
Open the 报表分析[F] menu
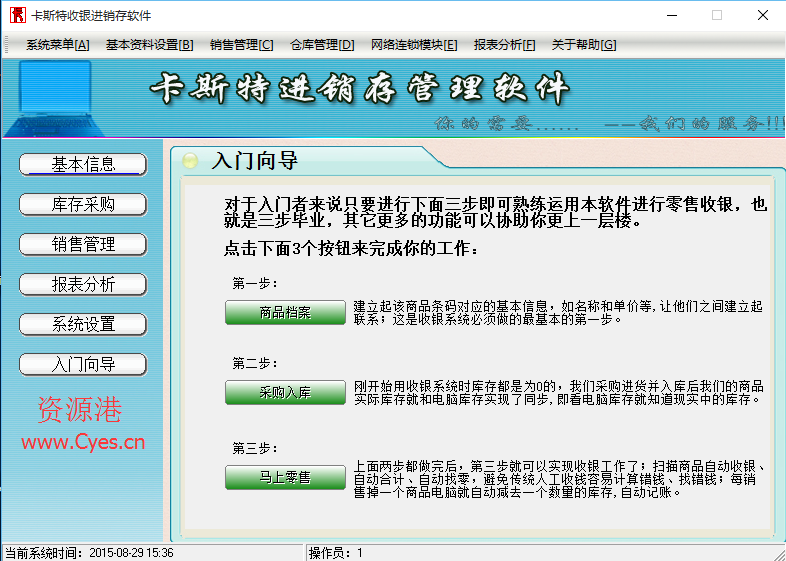tap(504, 45)
